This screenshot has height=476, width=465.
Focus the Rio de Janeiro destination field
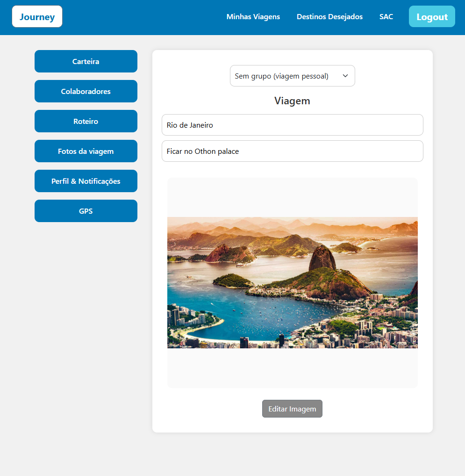pyautogui.click(x=292, y=125)
